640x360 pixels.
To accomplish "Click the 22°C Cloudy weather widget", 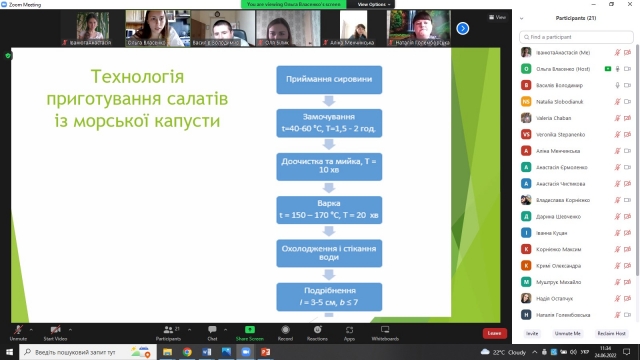I will tap(504, 352).
